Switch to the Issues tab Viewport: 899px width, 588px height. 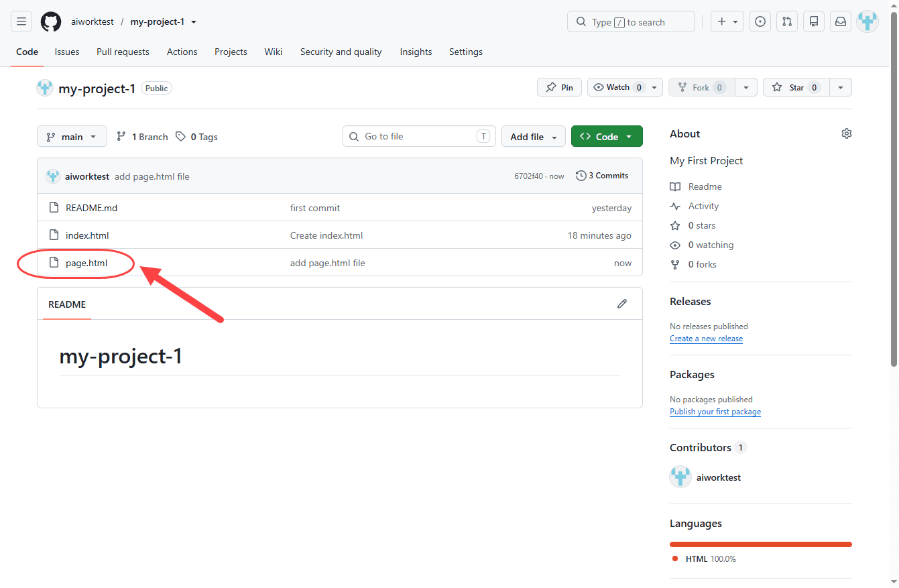[x=67, y=52]
